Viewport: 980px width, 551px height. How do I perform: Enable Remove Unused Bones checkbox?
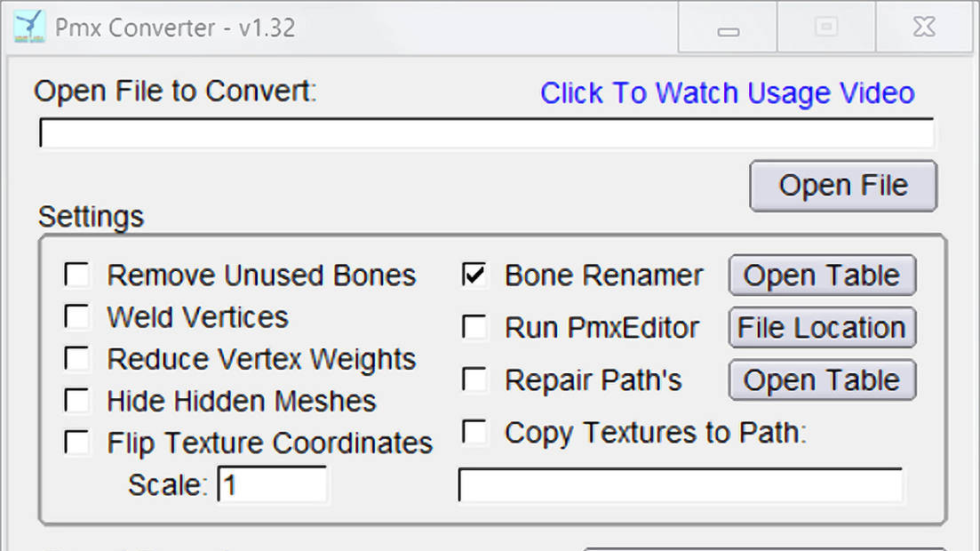[x=77, y=275]
